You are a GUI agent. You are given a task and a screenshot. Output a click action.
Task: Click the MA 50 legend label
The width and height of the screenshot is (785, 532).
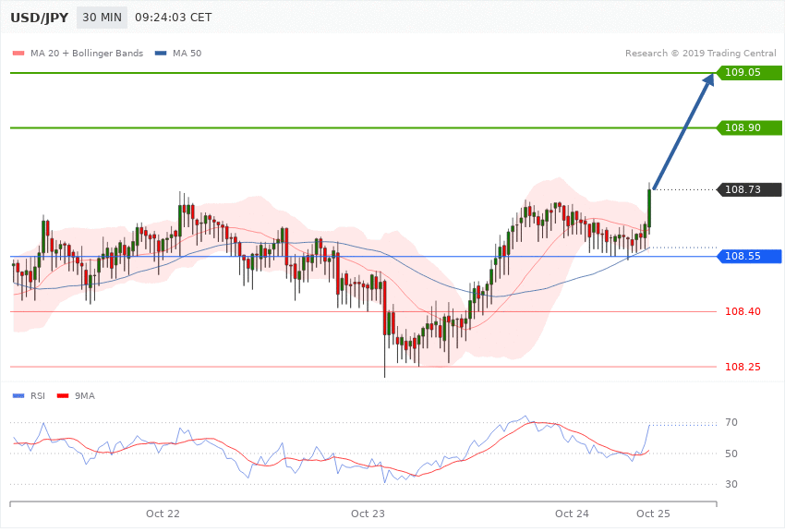(187, 53)
